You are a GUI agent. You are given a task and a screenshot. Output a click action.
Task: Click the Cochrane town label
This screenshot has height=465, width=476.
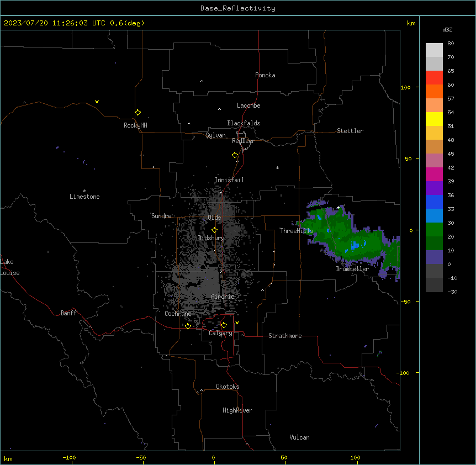pyautogui.click(x=178, y=314)
